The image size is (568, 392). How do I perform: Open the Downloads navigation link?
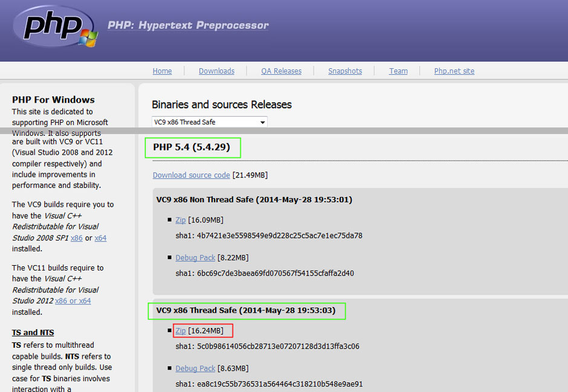pyautogui.click(x=216, y=71)
